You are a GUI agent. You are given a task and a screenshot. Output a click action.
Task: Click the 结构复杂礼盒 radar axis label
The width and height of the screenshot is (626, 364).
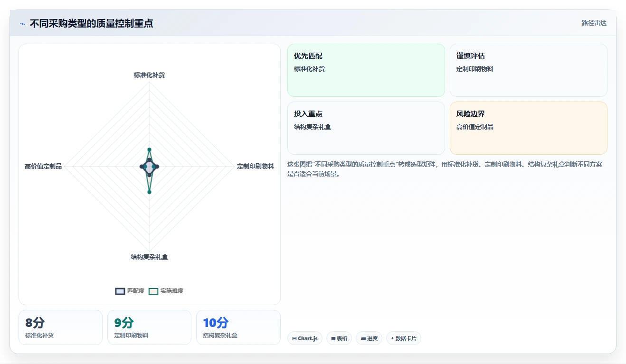pyautogui.click(x=150, y=257)
